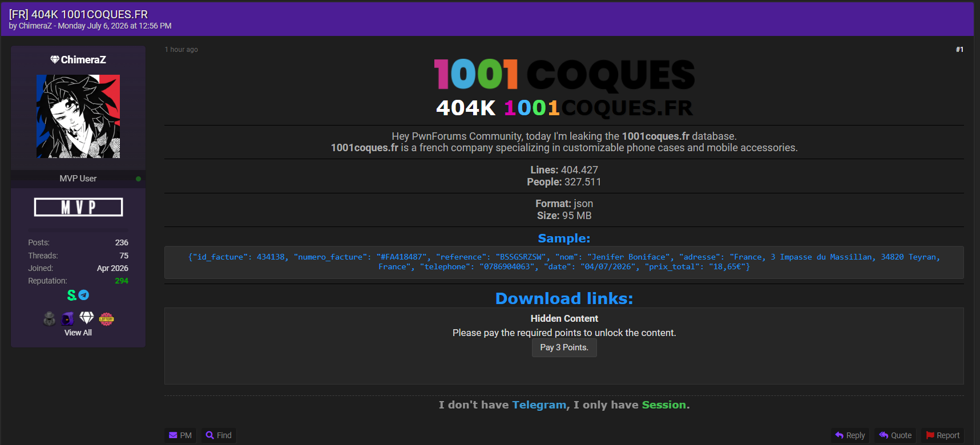The width and height of the screenshot is (980, 445).
Task: Click the arrow icon on the Reply button
Action: (x=839, y=435)
